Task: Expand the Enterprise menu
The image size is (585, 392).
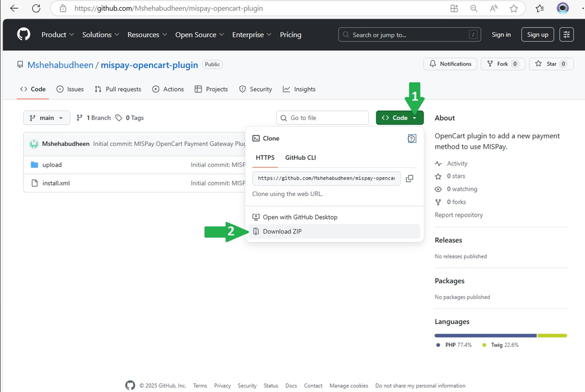Action: click(x=252, y=35)
